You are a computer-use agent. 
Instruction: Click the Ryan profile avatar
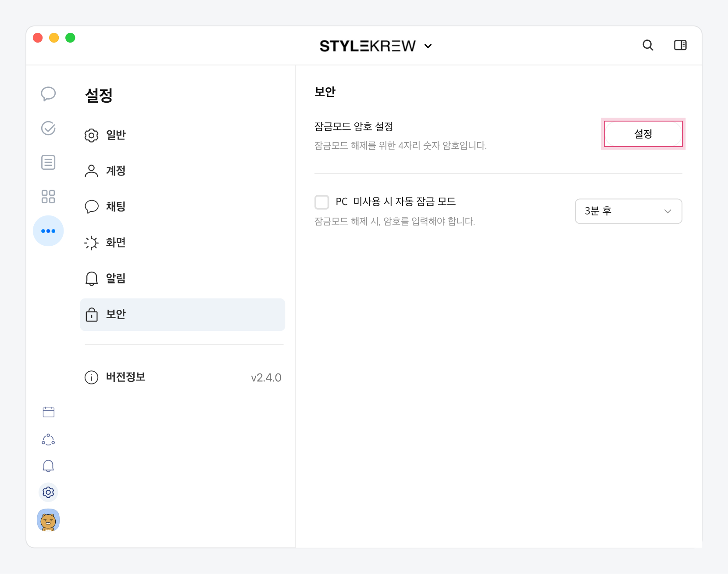pyautogui.click(x=48, y=520)
